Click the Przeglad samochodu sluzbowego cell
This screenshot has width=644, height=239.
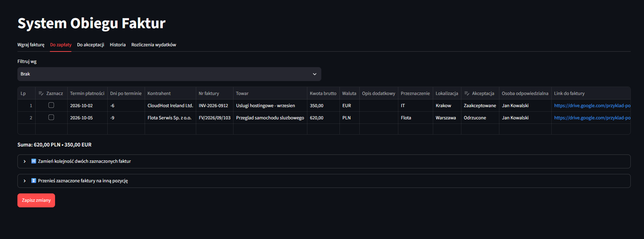coord(270,118)
